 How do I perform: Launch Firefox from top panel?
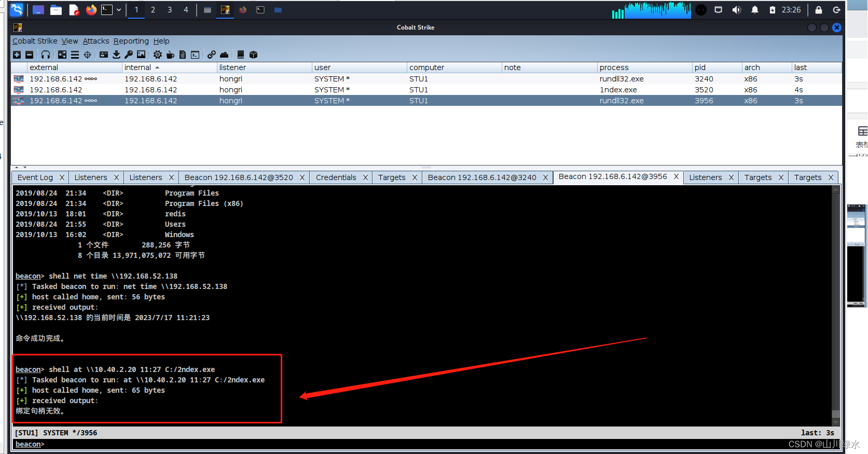click(x=91, y=9)
